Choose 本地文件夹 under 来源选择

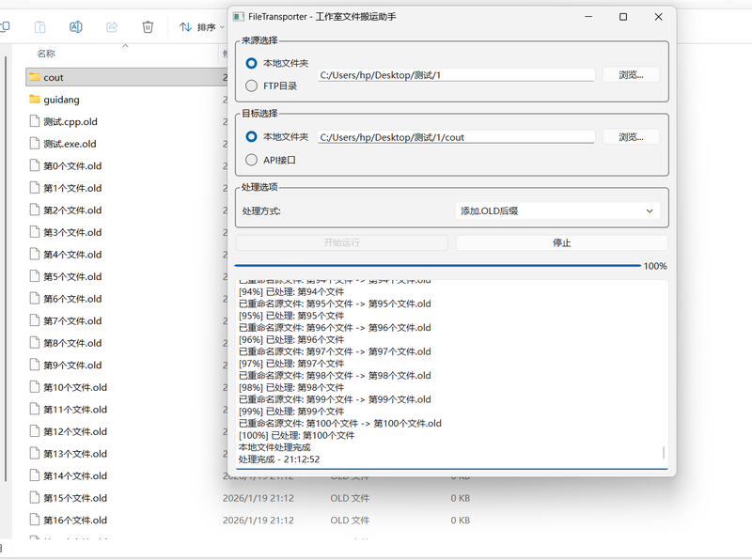point(251,63)
